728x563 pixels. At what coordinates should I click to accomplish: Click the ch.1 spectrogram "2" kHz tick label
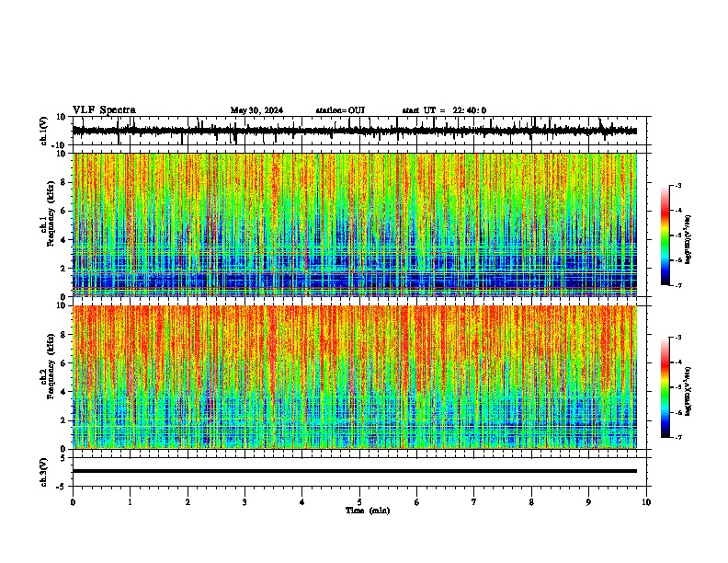pyautogui.click(x=63, y=269)
